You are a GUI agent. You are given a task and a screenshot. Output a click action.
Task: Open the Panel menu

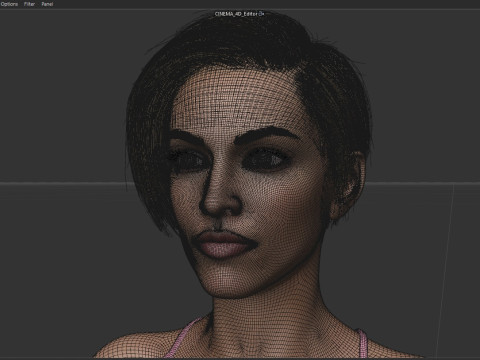click(47, 4)
